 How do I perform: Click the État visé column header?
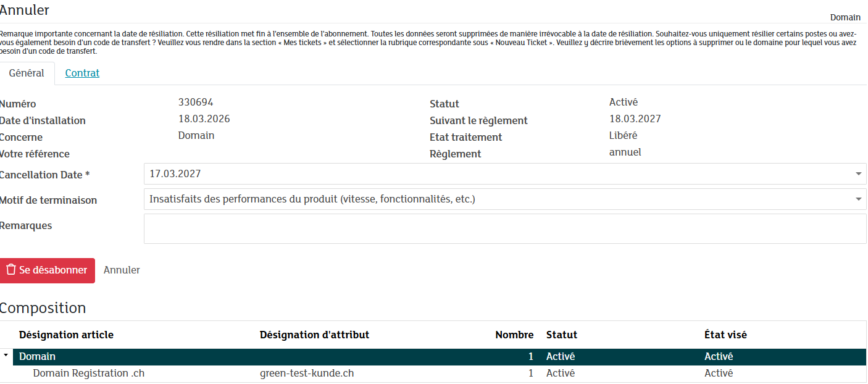point(725,335)
